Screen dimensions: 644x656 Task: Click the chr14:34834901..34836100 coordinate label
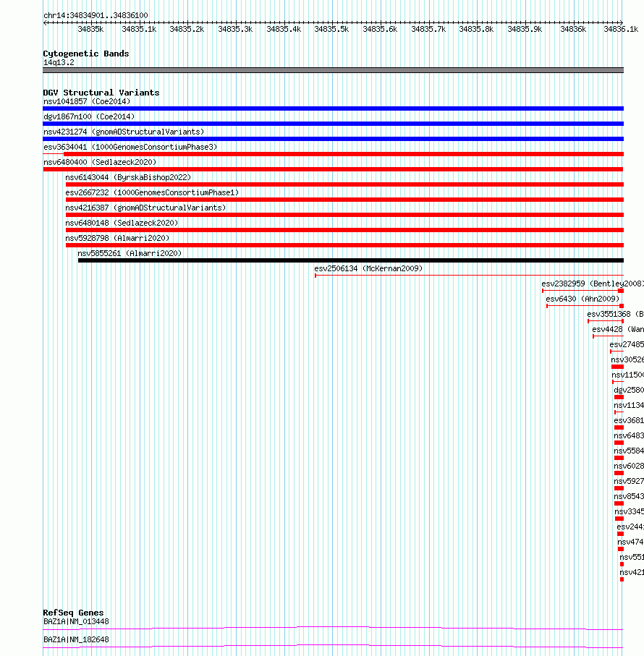tap(96, 15)
